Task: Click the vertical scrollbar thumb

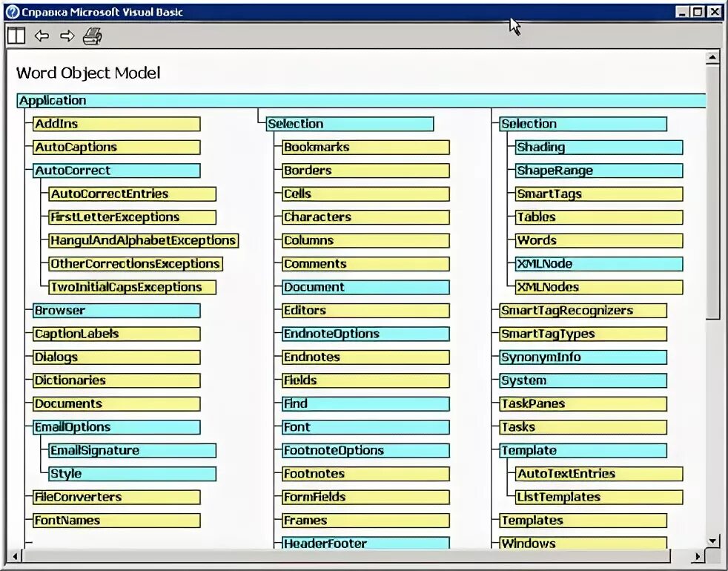Action: tap(712, 192)
